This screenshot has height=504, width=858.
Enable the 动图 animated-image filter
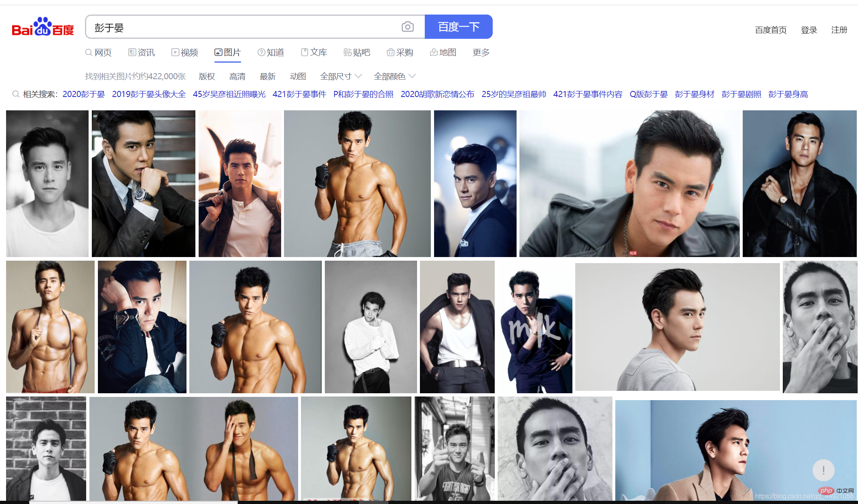pyautogui.click(x=298, y=76)
